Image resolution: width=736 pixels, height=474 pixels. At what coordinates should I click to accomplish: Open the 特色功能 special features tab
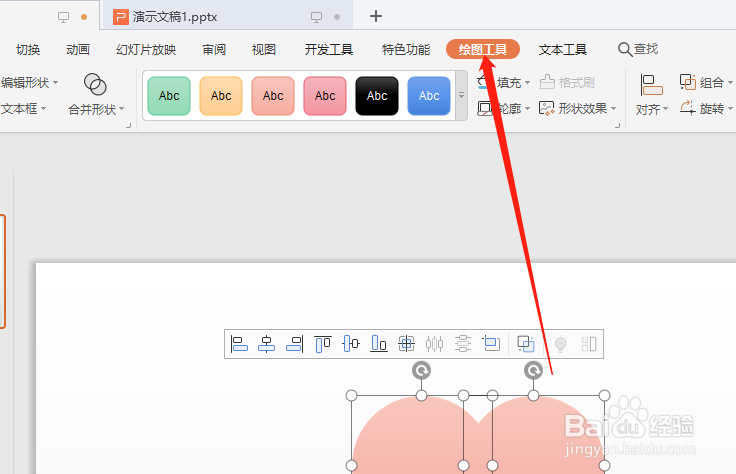point(406,49)
